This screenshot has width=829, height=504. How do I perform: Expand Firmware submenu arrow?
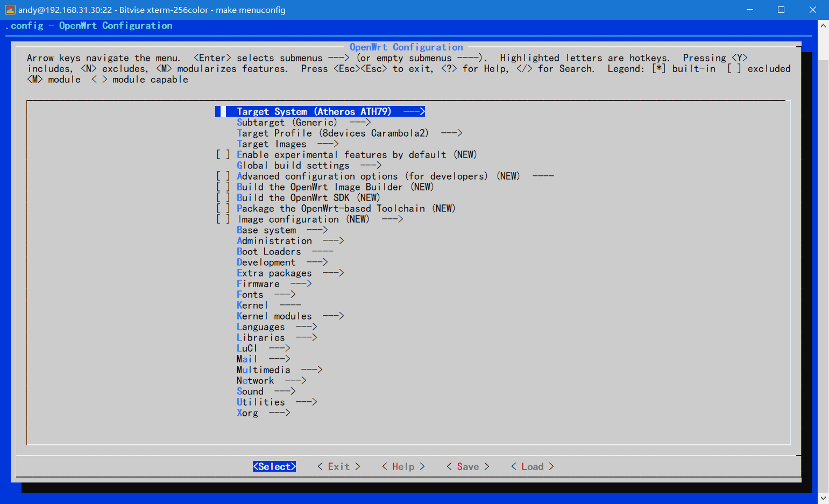click(301, 283)
